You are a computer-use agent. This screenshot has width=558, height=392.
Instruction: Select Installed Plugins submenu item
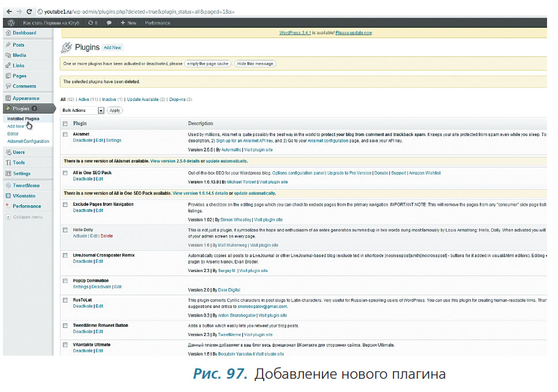pos(23,119)
